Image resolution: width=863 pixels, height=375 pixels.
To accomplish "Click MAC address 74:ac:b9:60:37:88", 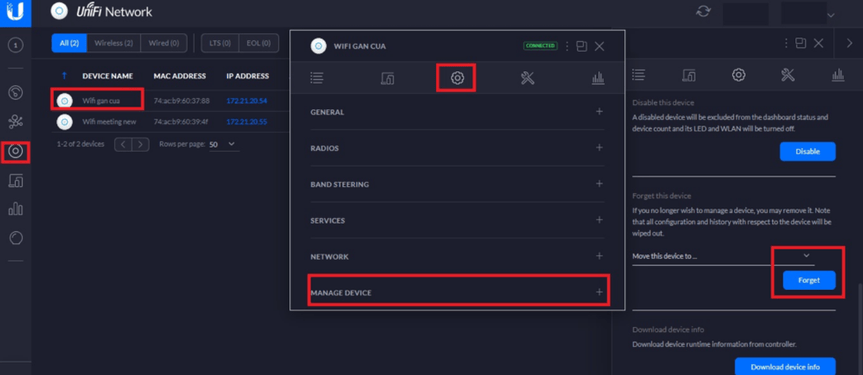I will tap(182, 101).
